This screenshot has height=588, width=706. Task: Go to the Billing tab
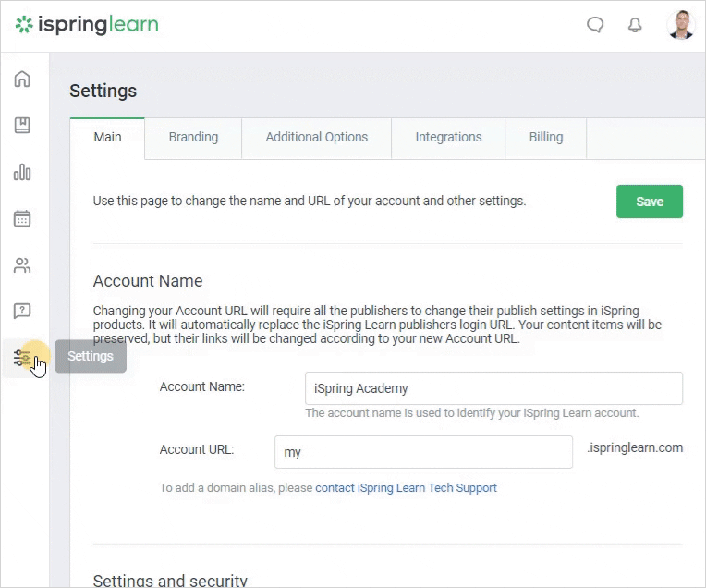545,138
